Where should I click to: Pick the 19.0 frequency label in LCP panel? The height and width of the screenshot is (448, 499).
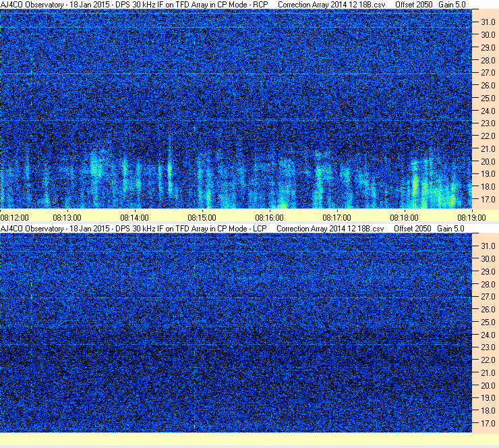pyautogui.click(x=488, y=397)
